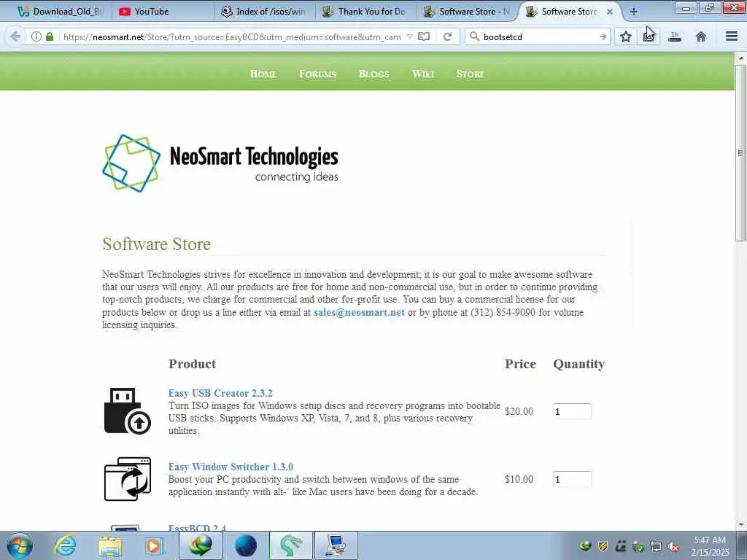747x560 pixels.
Task: Open the URL history dropdown arrow
Action: 409,36
